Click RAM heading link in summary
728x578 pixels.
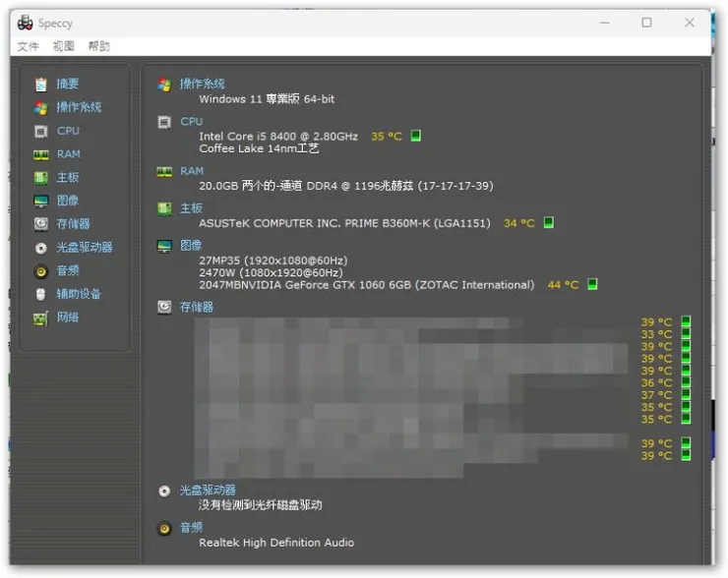click(x=192, y=171)
